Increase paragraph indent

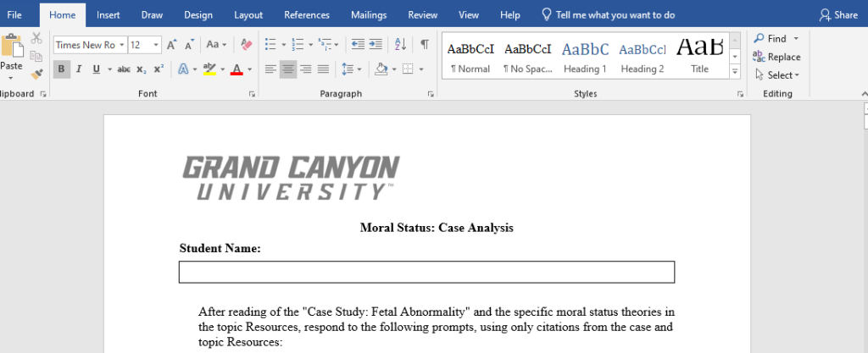tap(376, 44)
